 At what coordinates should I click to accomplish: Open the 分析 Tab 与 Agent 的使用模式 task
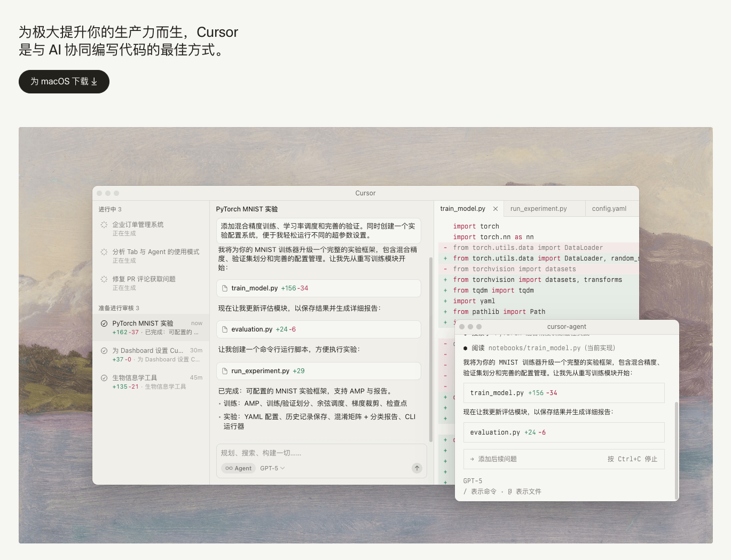pos(151,256)
